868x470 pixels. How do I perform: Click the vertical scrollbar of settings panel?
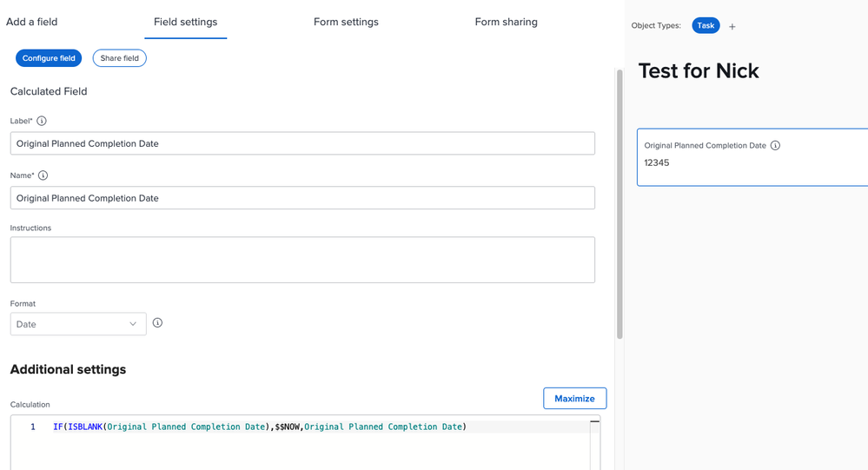(x=620, y=204)
